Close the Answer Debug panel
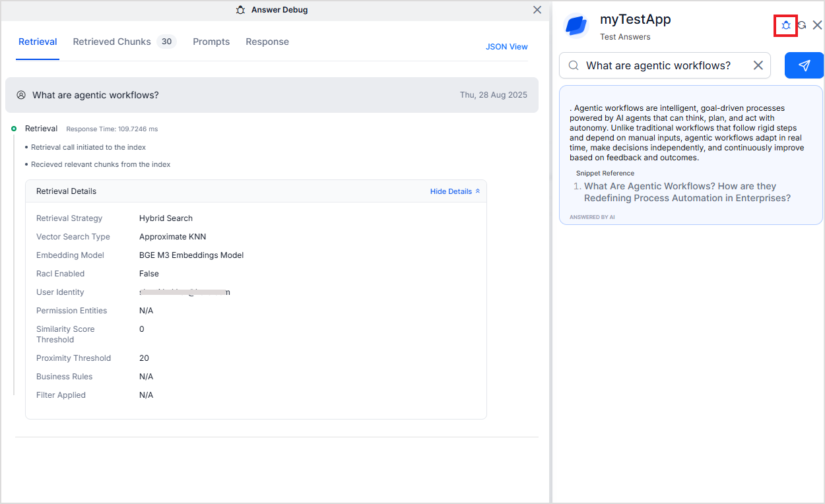 [x=537, y=10]
